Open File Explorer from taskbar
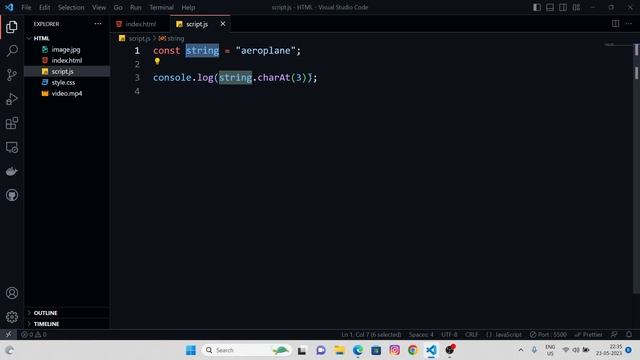 click(x=339, y=350)
